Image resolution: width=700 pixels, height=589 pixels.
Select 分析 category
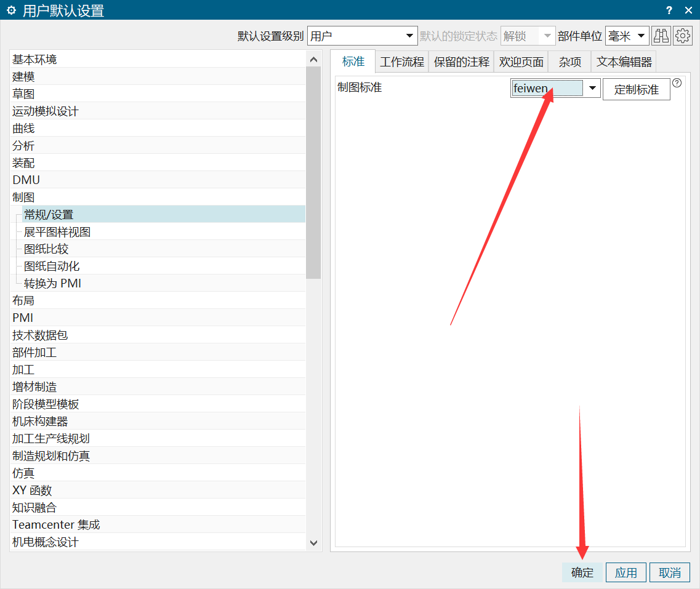click(x=158, y=145)
